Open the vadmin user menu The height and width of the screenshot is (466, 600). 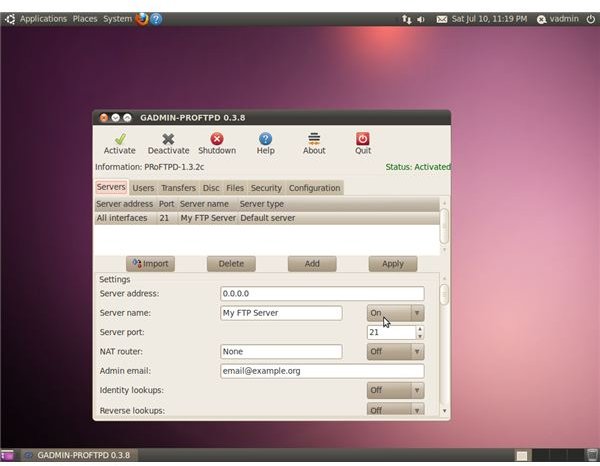pos(558,19)
